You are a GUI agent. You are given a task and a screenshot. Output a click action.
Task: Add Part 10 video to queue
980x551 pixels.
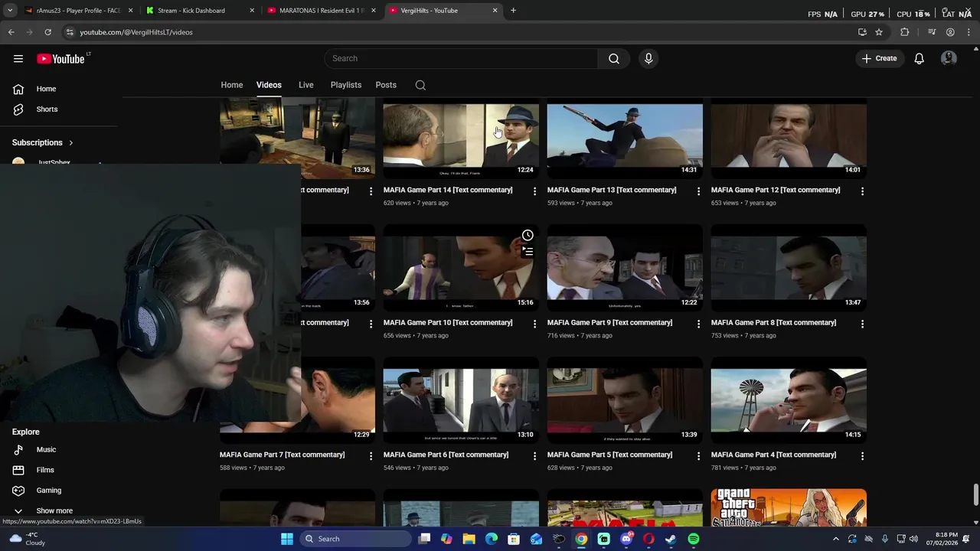click(528, 251)
